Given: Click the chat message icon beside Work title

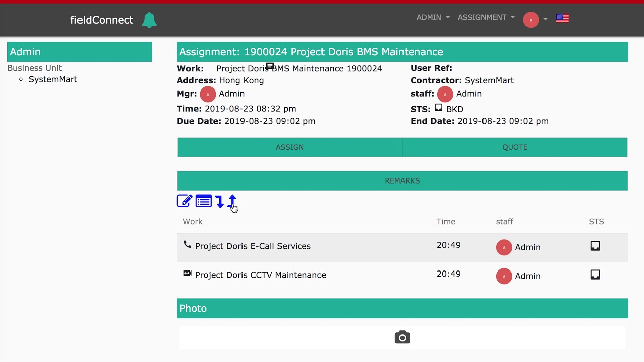Looking at the screenshot, I should (x=270, y=66).
